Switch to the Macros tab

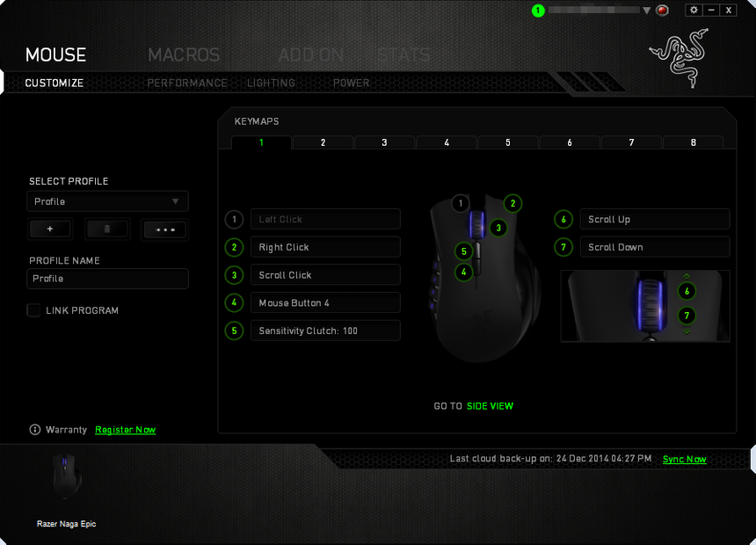[184, 54]
